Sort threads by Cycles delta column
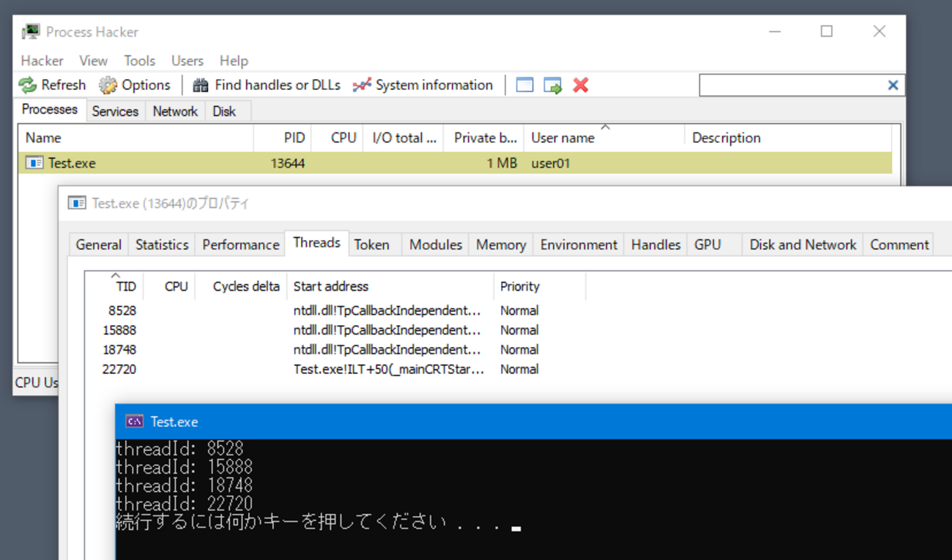 [x=241, y=286]
